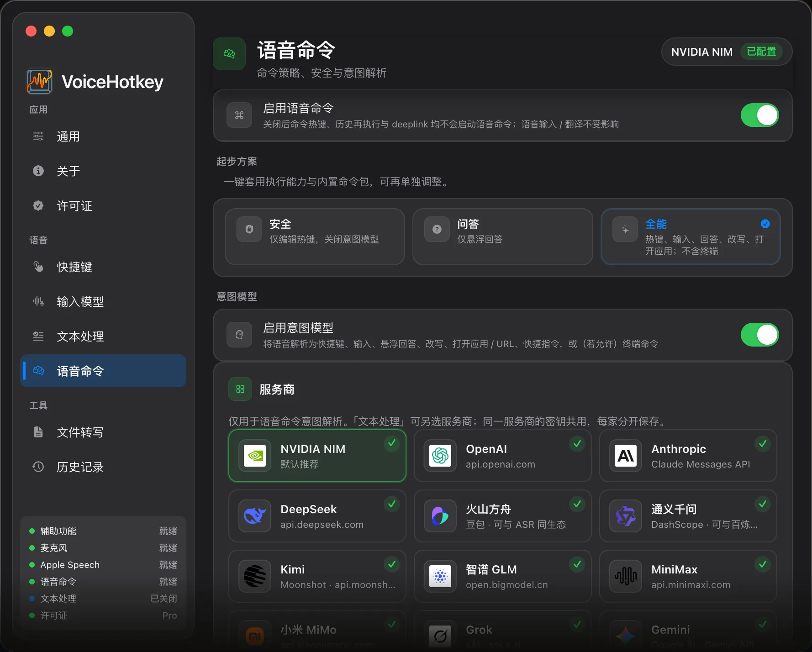This screenshot has height=652, width=812.
Task: Open the 快捷键 hotkeys section
Action: pos(103,267)
